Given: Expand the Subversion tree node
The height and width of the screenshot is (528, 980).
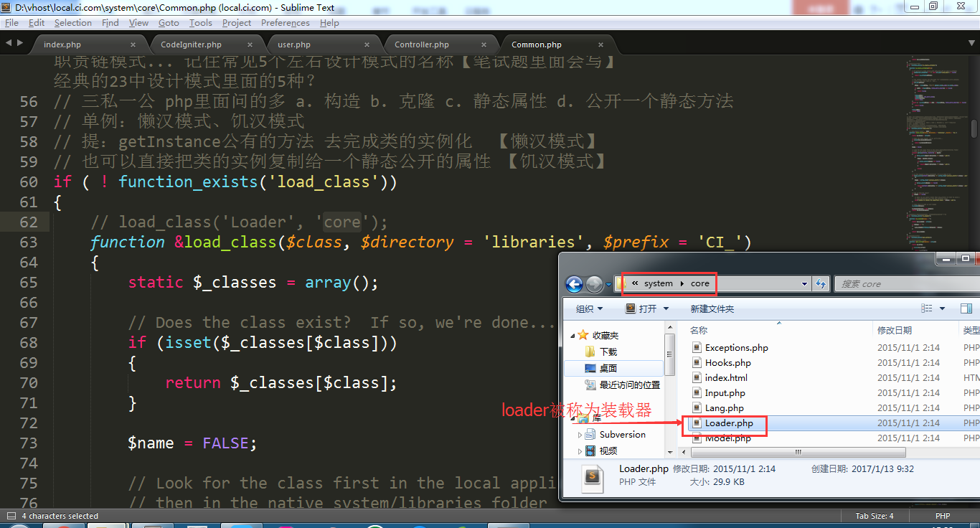Looking at the screenshot, I should pos(580,435).
